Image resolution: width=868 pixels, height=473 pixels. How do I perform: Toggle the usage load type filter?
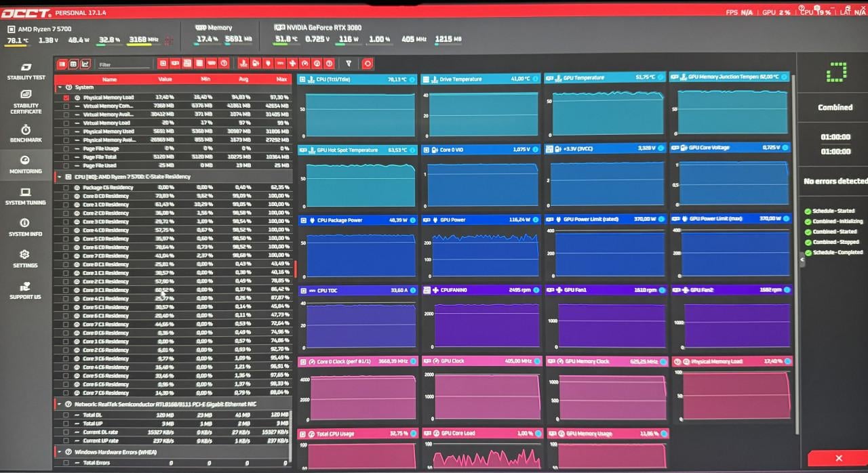click(x=317, y=63)
